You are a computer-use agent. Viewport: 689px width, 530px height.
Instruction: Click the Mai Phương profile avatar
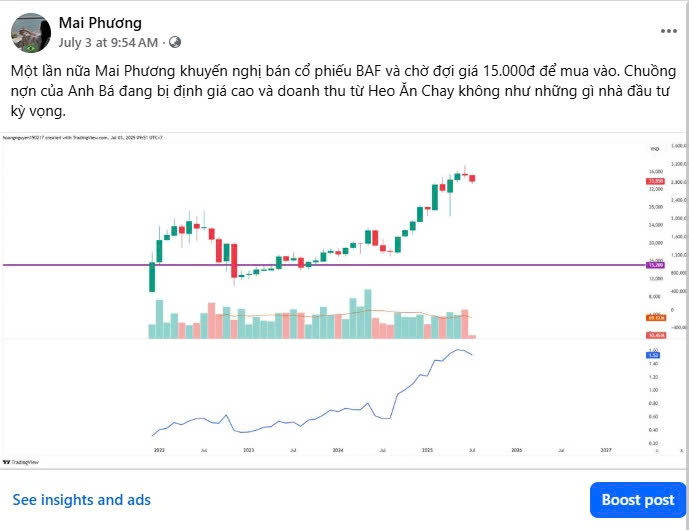[31, 33]
